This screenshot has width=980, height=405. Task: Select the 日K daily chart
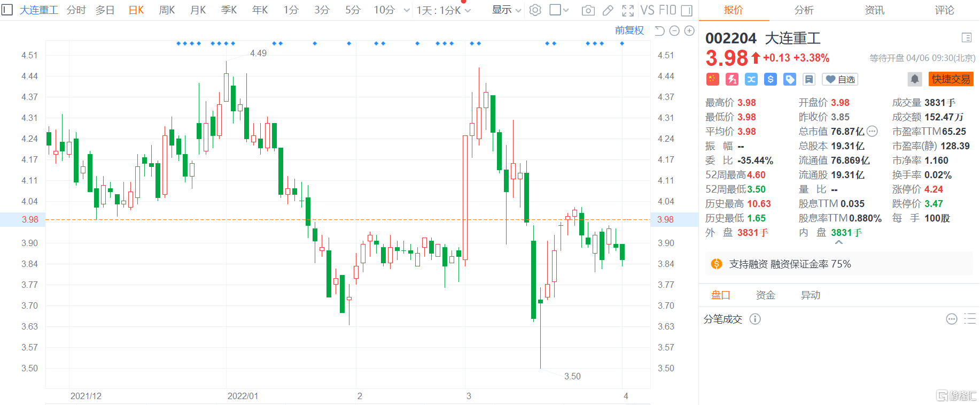coord(136,10)
